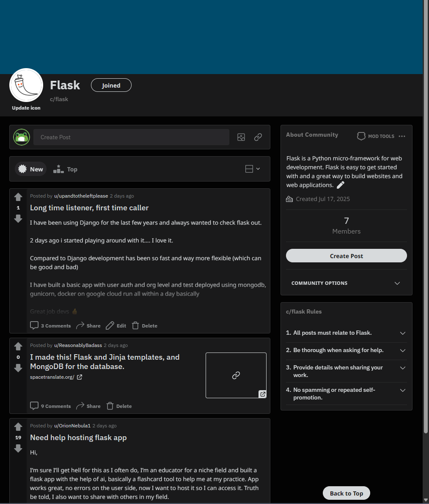This screenshot has height=504, width=429.
Task: Upvote the 'I made this! Flask and Jinja' post
Action: click(18, 346)
